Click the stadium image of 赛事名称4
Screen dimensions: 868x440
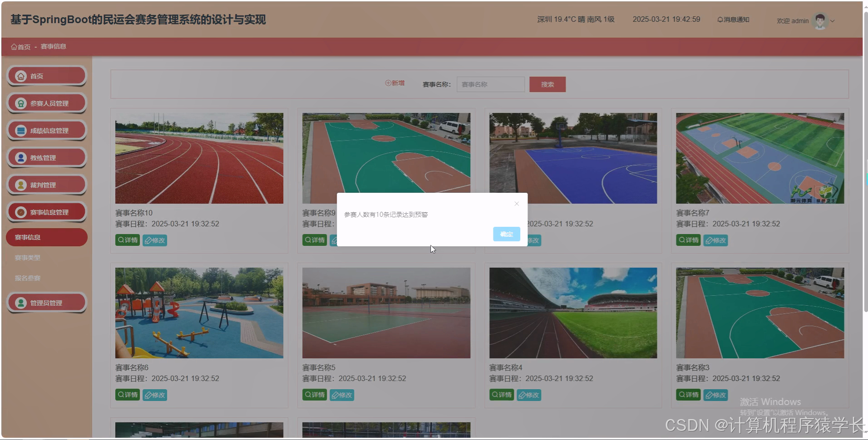[573, 313]
